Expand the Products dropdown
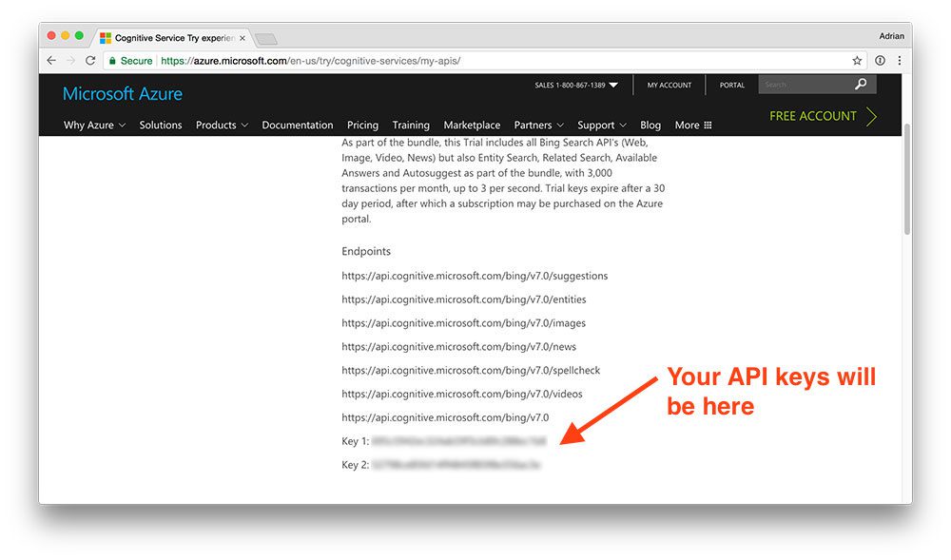The image size is (951, 560). point(222,125)
